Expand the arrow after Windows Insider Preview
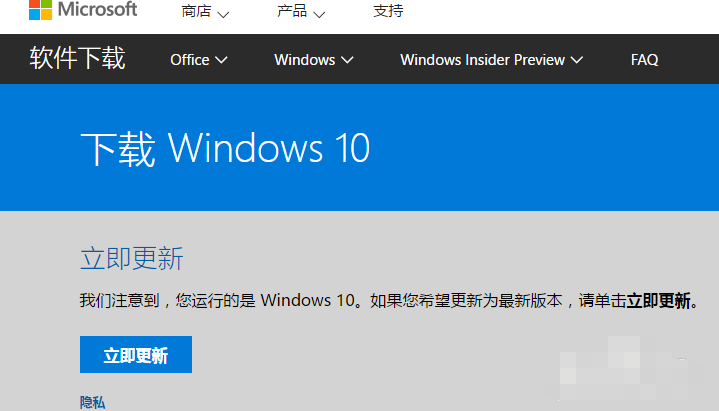This screenshot has width=719, height=411. tap(576, 60)
